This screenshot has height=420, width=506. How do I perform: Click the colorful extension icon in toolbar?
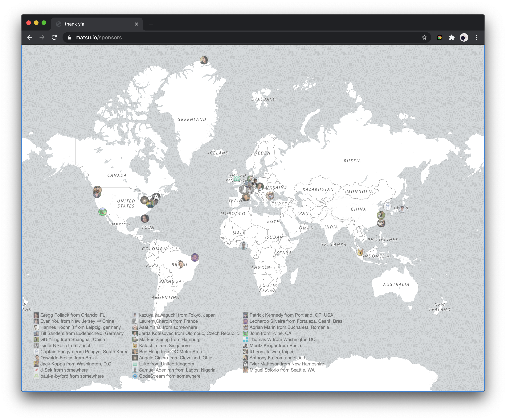click(439, 37)
